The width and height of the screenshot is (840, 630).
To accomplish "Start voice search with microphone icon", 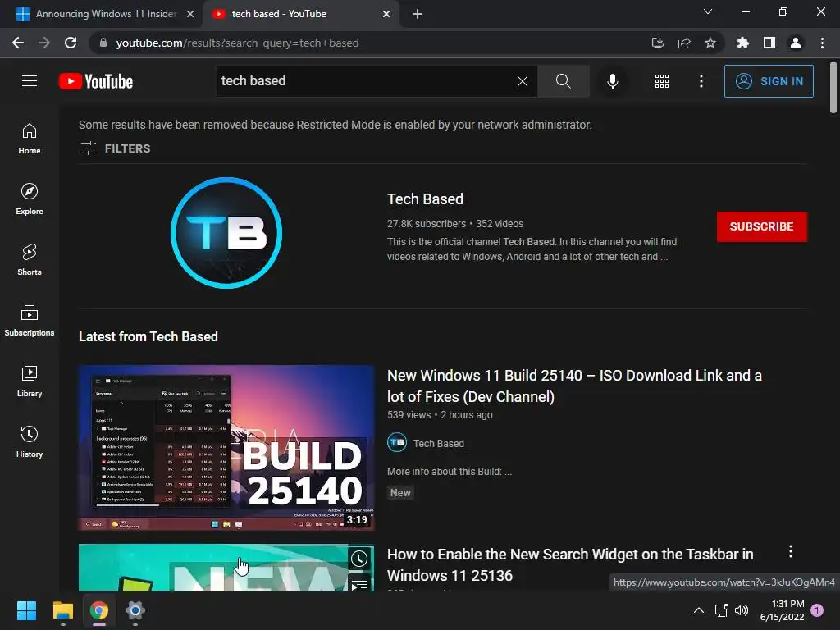I will (x=612, y=81).
